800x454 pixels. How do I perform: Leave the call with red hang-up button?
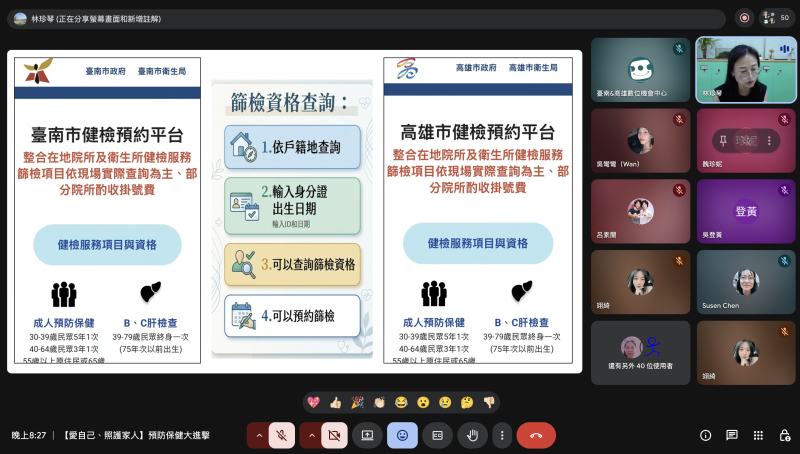click(536, 435)
